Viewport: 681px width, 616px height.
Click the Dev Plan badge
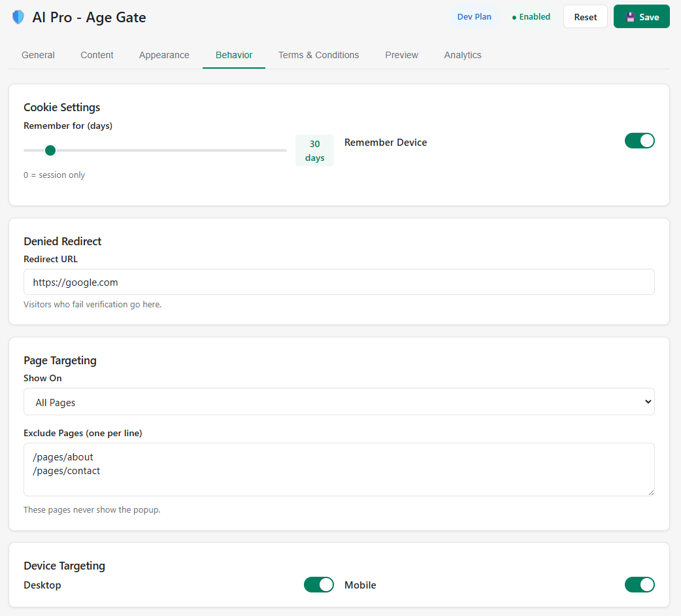[x=474, y=16]
